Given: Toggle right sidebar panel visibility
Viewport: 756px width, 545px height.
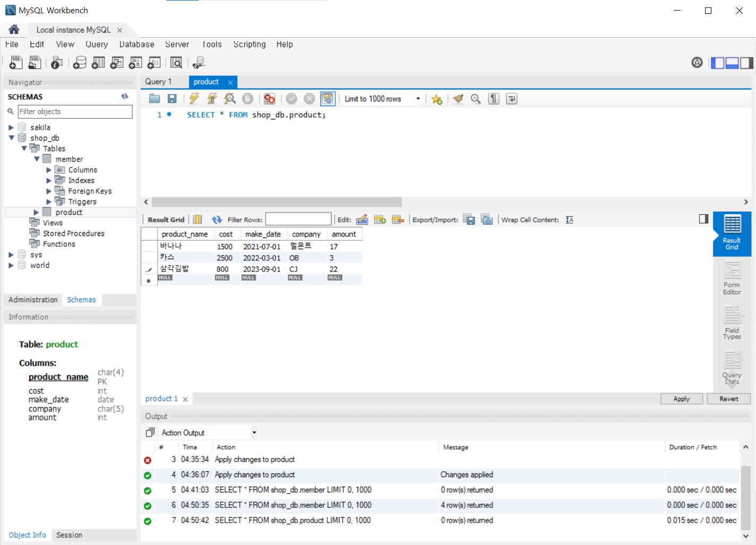Looking at the screenshot, I should click(747, 63).
